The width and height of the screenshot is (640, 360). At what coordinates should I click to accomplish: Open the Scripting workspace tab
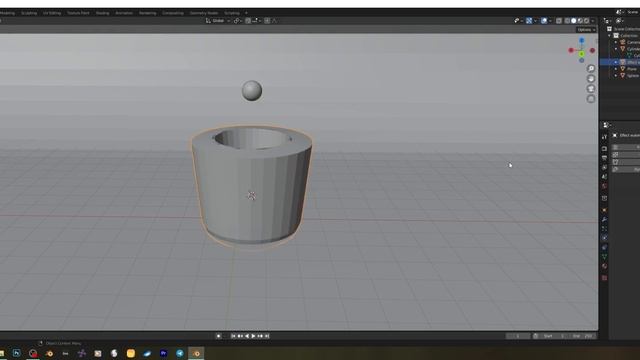(x=232, y=13)
